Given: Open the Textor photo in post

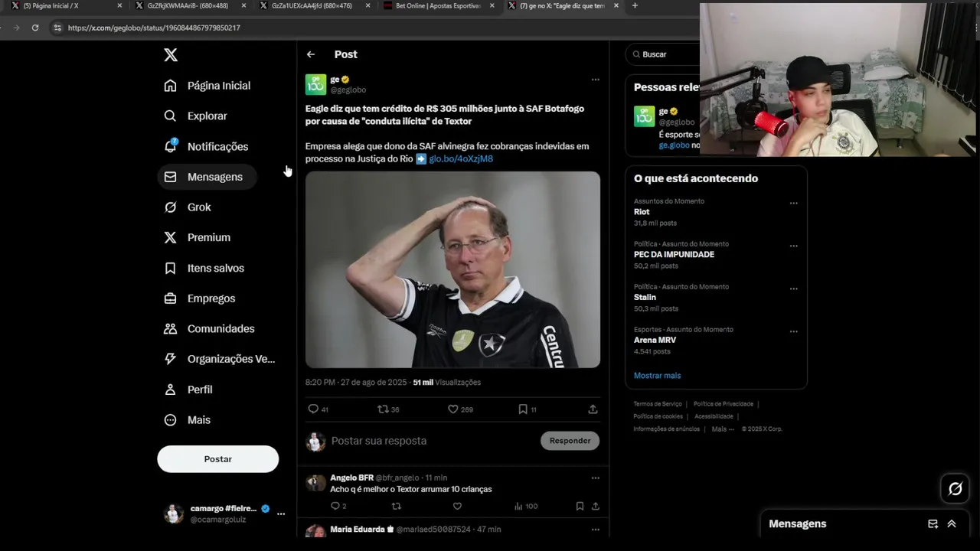Looking at the screenshot, I should coord(452,269).
